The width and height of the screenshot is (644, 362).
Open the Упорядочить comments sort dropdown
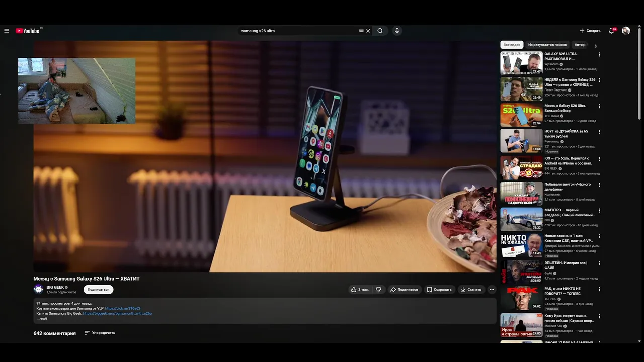point(100,333)
